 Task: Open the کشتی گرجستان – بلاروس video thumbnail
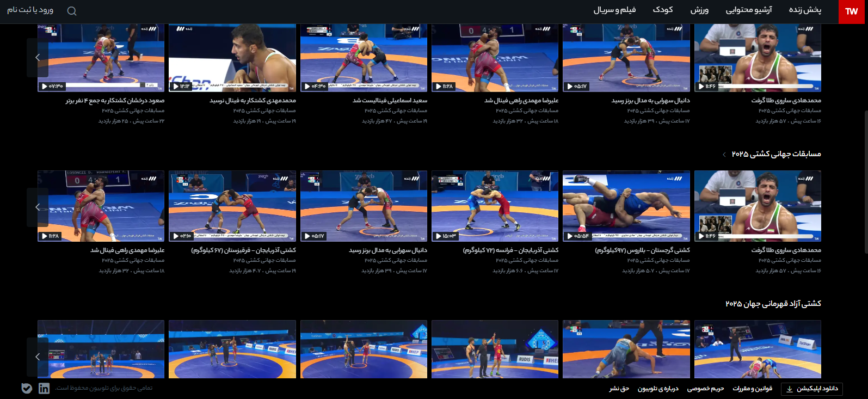tap(626, 206)
